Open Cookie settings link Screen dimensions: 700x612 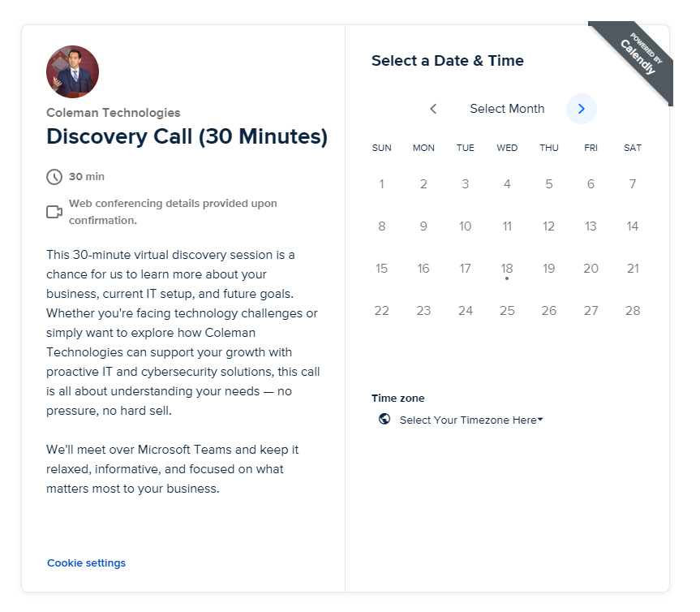tap(86, 563)
